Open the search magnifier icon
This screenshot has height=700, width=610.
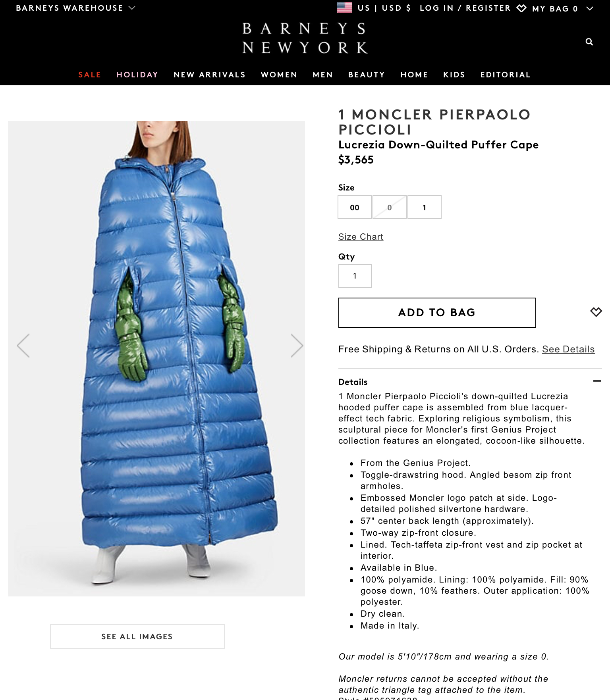[x=589, y=42]
